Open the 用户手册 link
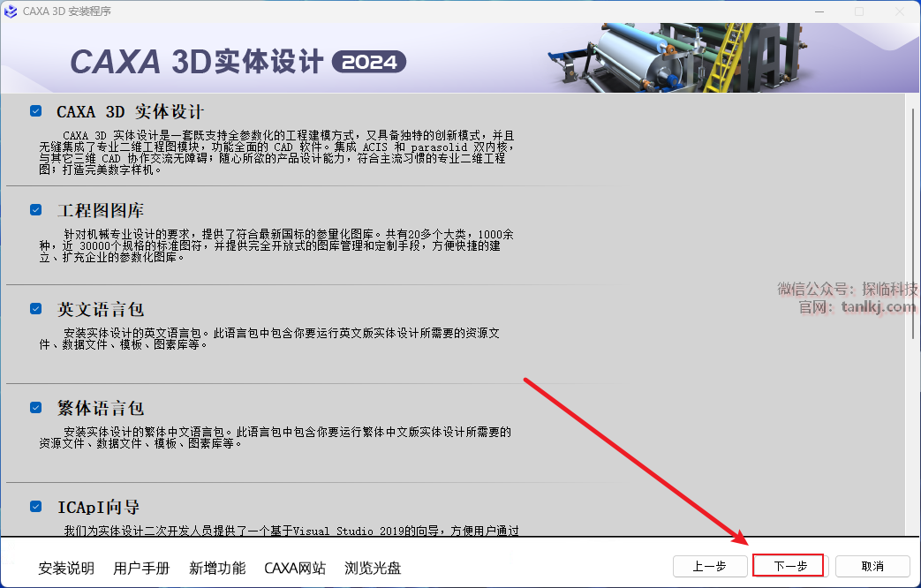Screen dimensions: 921x588 [141, 568]
